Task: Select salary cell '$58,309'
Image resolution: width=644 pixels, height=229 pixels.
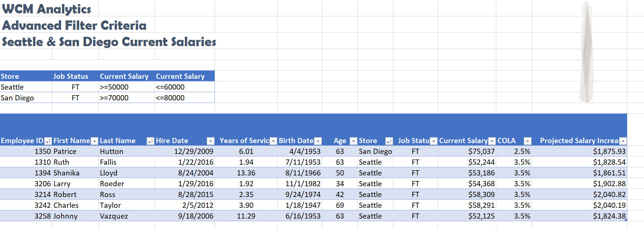Action: [x=467, y=194]
